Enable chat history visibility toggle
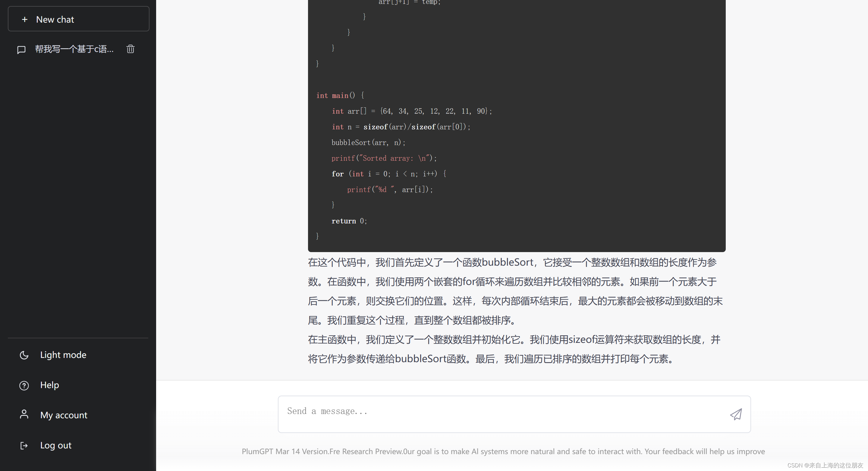This screenshot has width=868, height=471. 21,49
